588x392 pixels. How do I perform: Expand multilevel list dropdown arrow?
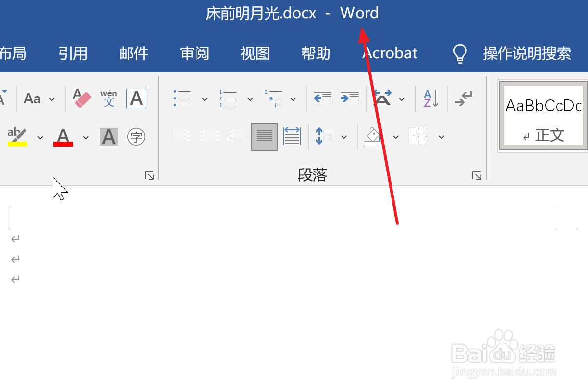click(293, 99)
